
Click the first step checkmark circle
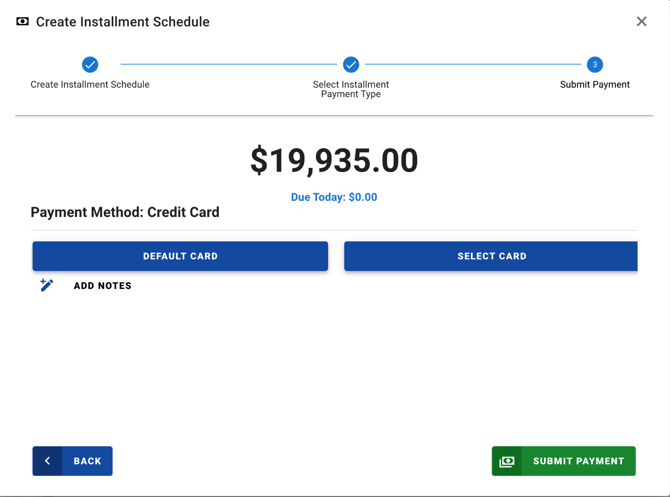click(x=90, y=65)
